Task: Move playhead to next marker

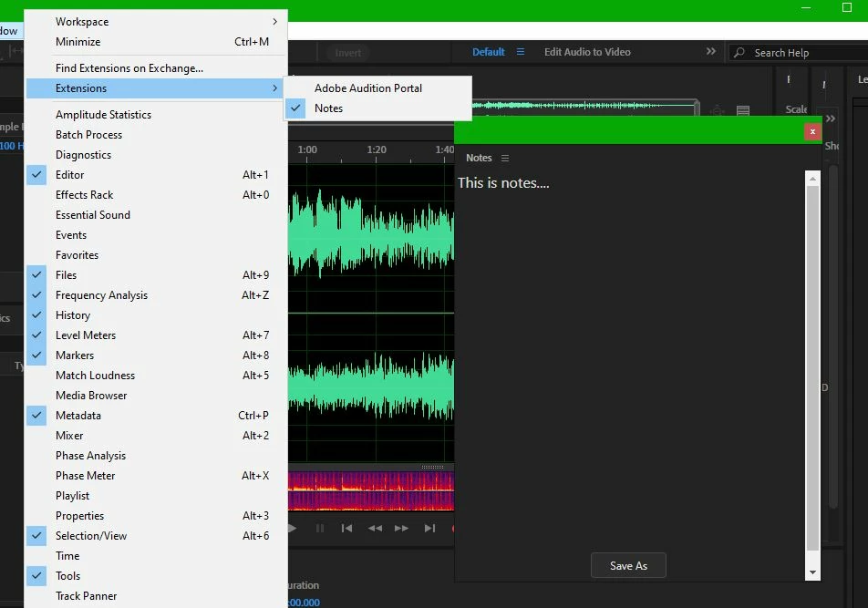Action: [429, 529]
